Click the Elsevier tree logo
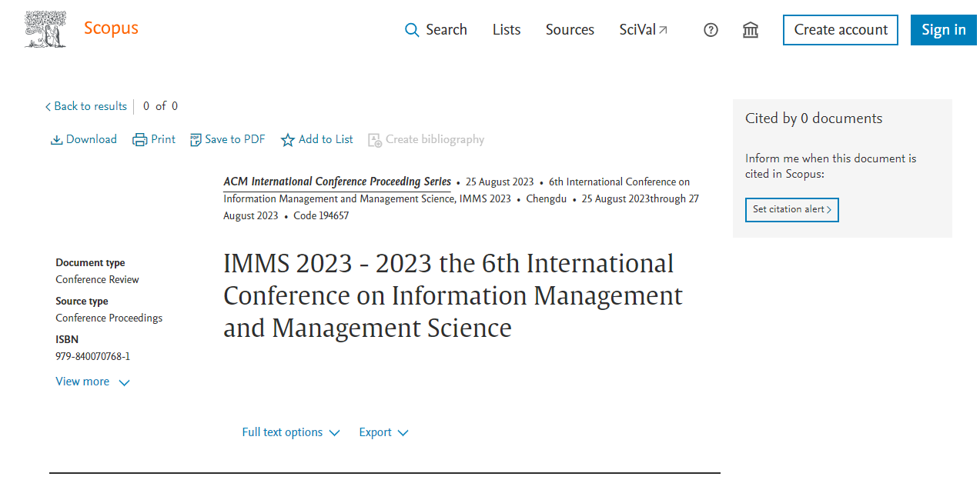The image size is (980, 480). tap(45, 28)
